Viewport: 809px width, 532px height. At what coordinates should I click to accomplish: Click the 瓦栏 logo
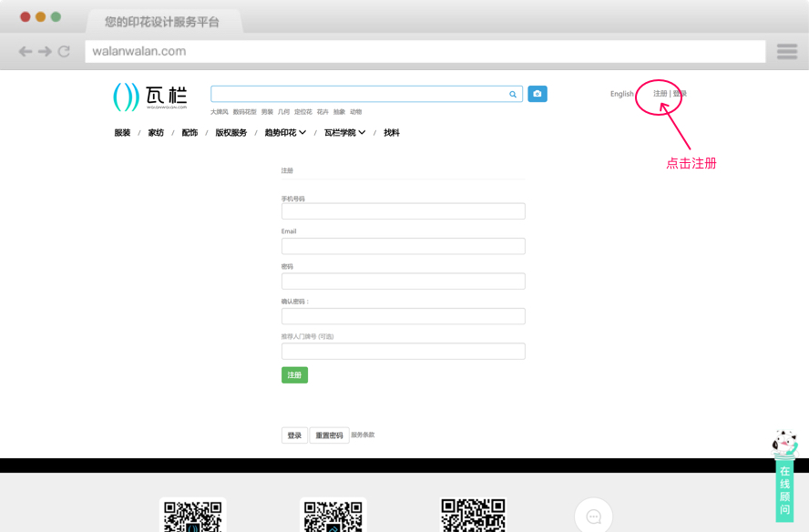coord(150,97)
